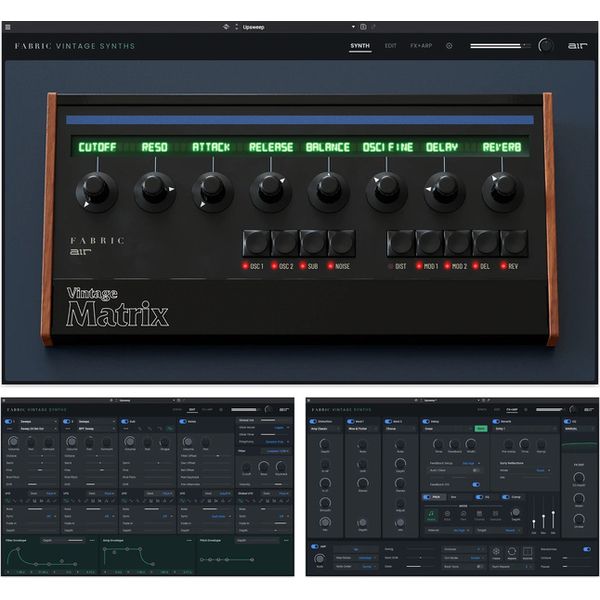This screenshot has width=600, height=600.
Task: Expand the Upsweep preset dropdown arrow
Action: pos(353,27)
